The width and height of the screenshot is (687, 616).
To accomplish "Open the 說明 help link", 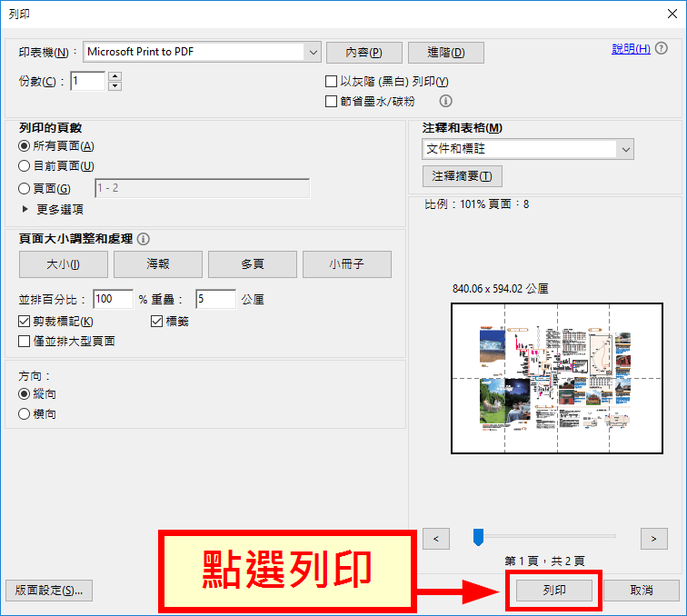I will coord(630,49).
